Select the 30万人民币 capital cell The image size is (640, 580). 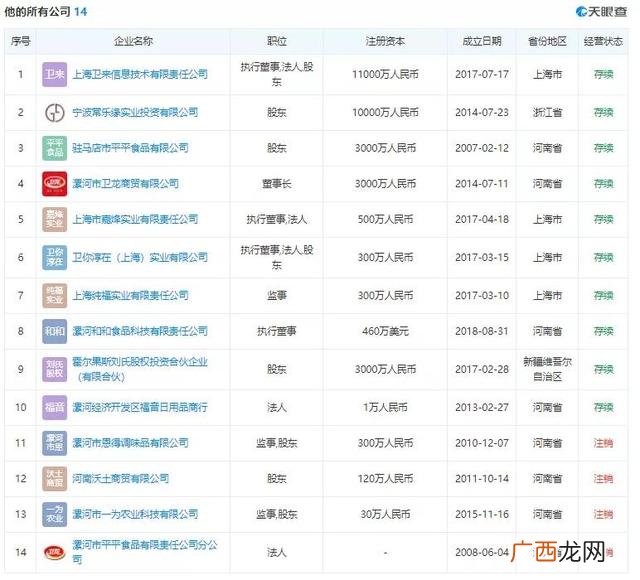coord(385,514)
